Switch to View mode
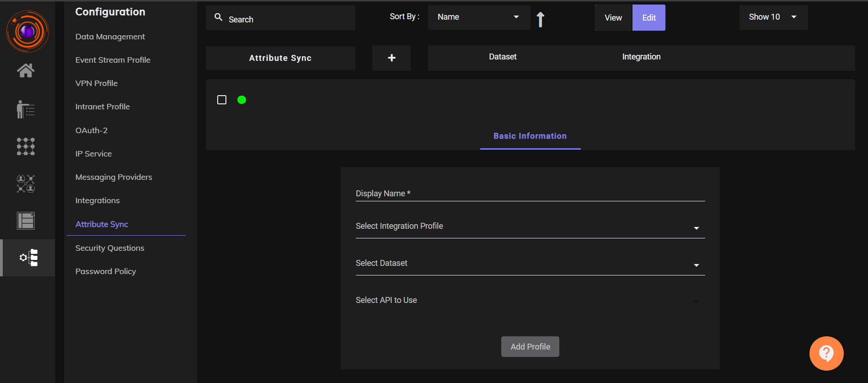 [613, 18]
